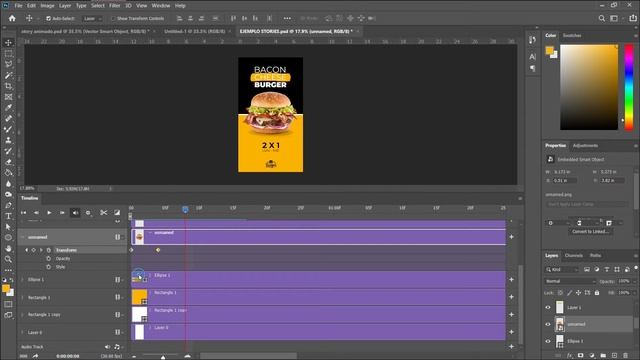
Task: Select the Eyedropper tool
Action: pos(8,108)
